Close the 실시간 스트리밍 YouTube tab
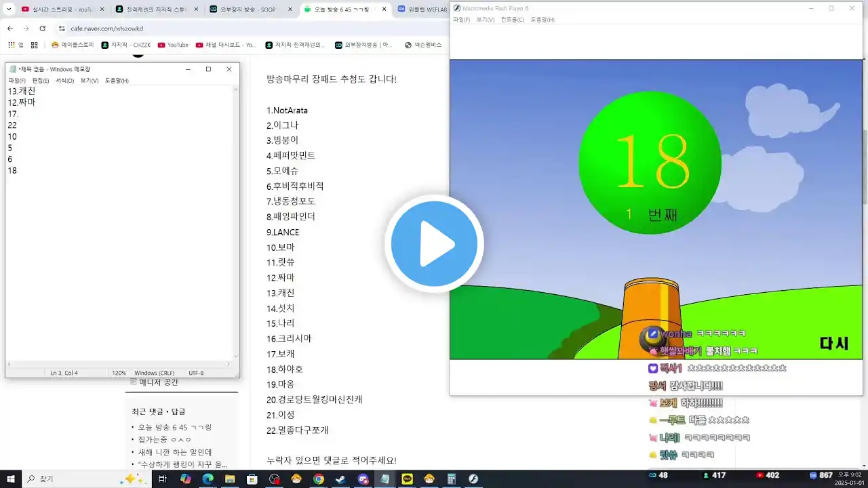This screenshot has height=488, width=868. (101, 9)
